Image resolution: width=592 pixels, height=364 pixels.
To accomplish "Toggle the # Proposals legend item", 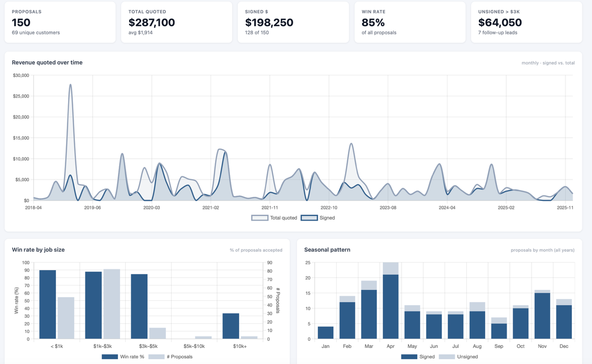I will pos(170,357).
